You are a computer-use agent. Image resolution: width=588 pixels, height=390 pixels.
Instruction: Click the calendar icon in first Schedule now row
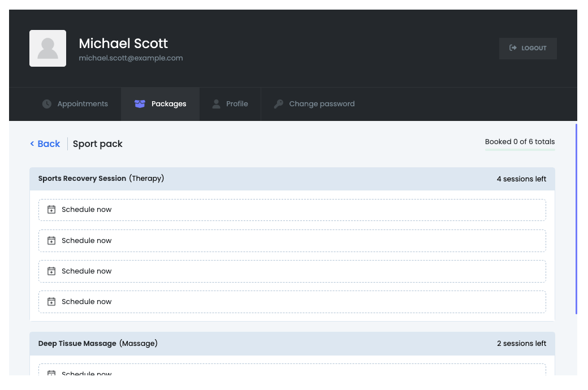(51, 210)
